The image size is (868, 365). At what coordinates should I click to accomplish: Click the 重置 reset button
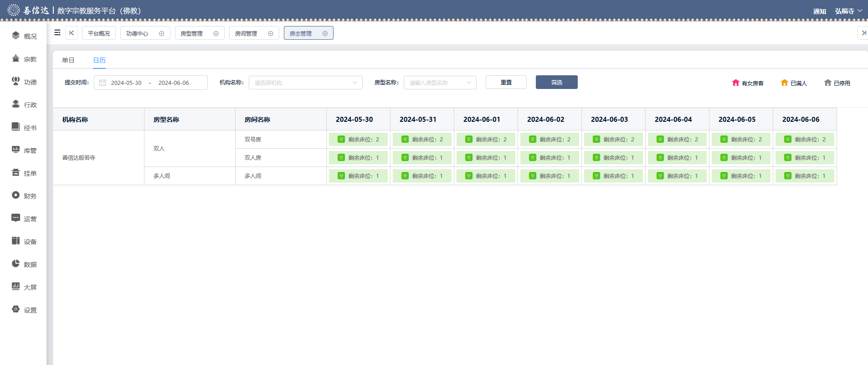[506, 82]
